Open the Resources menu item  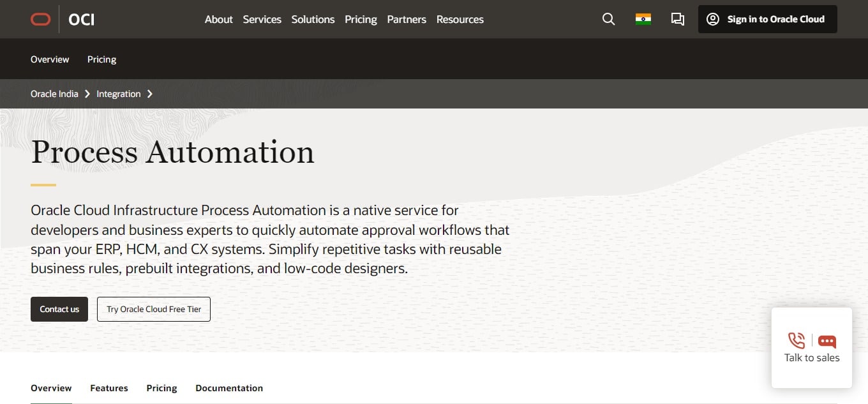click(x=460, y=19)
